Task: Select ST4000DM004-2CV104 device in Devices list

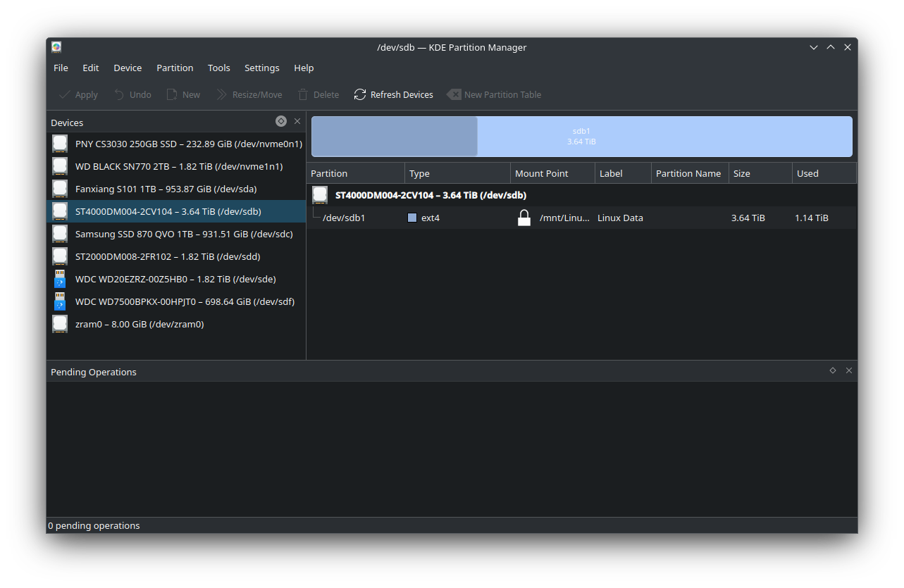Action: 176,211
